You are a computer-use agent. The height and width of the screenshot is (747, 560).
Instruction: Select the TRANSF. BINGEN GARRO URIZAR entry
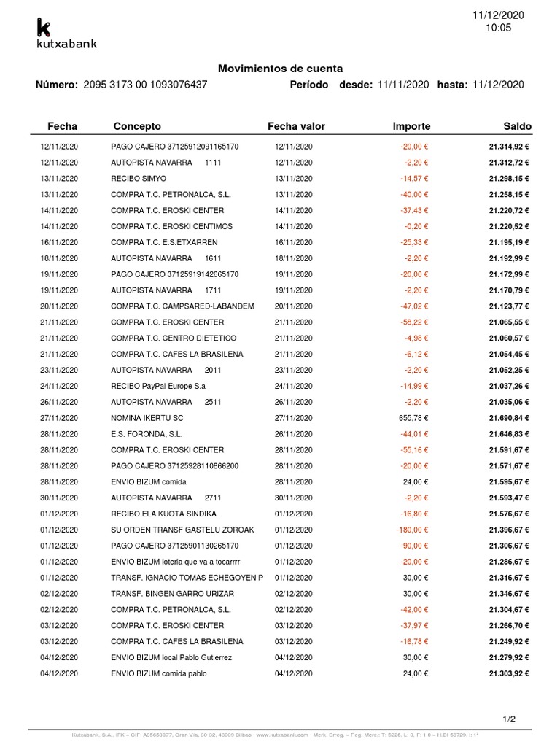click(x=172, y=594)
